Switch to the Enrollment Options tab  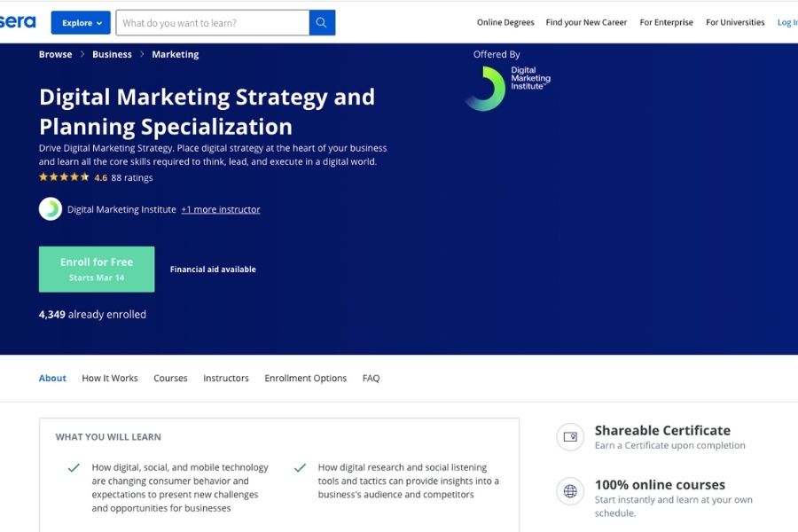pyautogui.click(x=305, y=379)
